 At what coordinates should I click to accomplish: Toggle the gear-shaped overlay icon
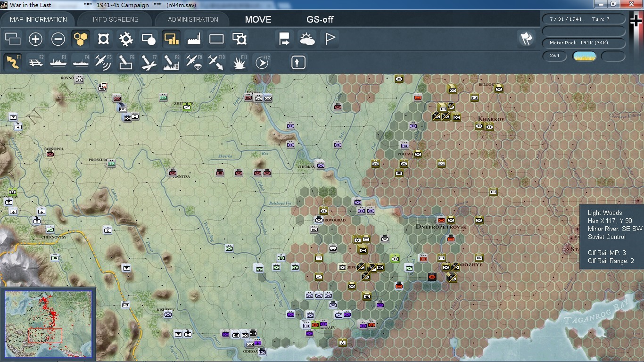(x=126, y=39)
